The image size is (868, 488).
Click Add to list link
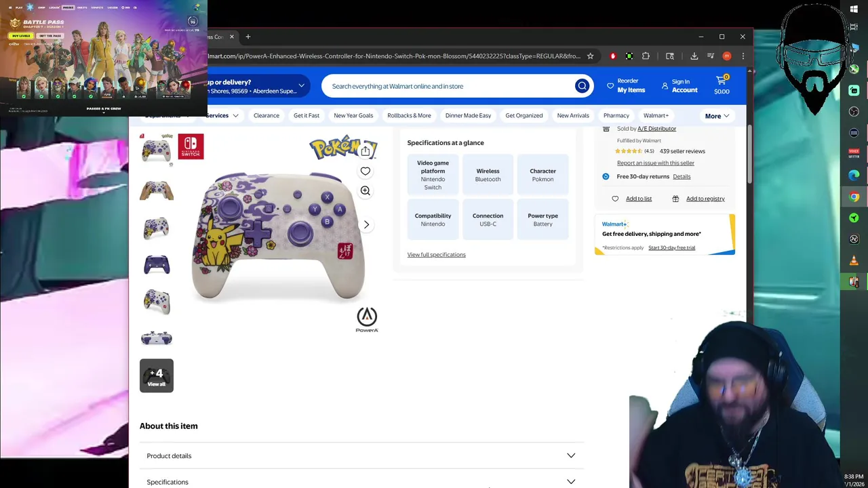639,199
